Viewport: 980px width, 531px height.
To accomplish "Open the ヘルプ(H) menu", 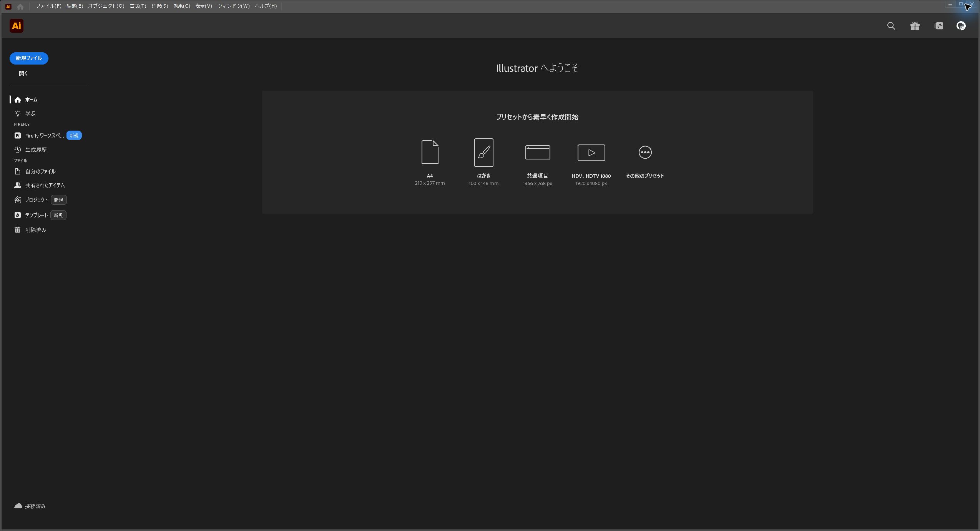I will [x=266, y=6].
